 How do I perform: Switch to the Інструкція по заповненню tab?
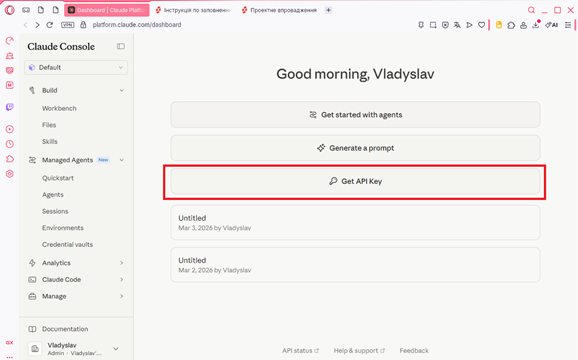tap(193, 10)
